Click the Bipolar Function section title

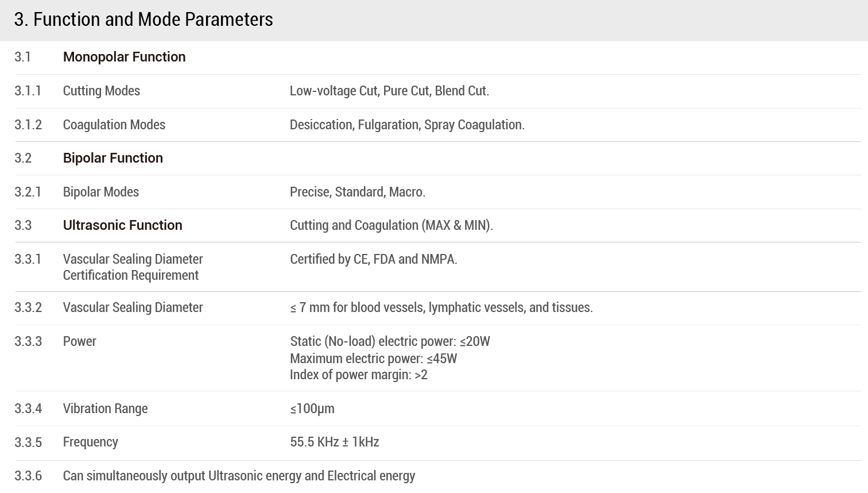[x=113, y=158]
